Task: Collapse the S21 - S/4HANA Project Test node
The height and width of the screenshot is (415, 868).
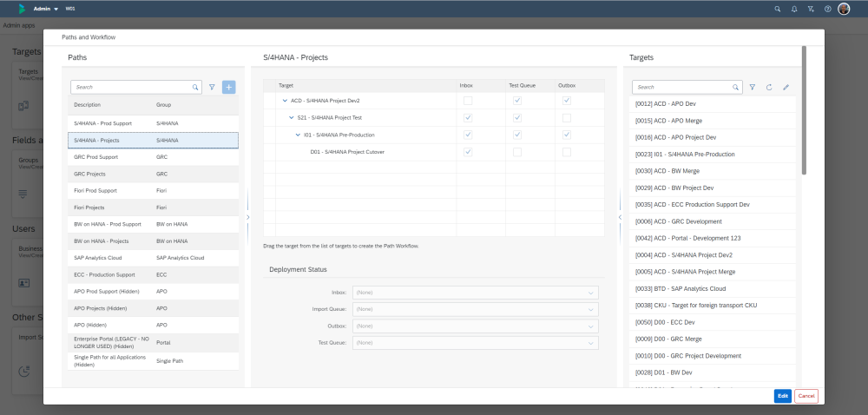Action: (x=292, y=118)
